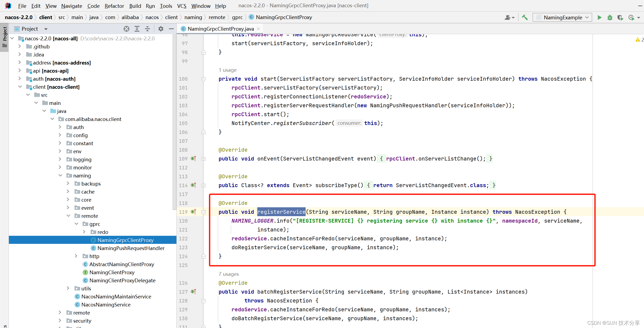
Task: Select the NamingGrpcClientProxy.java editor tab
Action: point(220,29)
